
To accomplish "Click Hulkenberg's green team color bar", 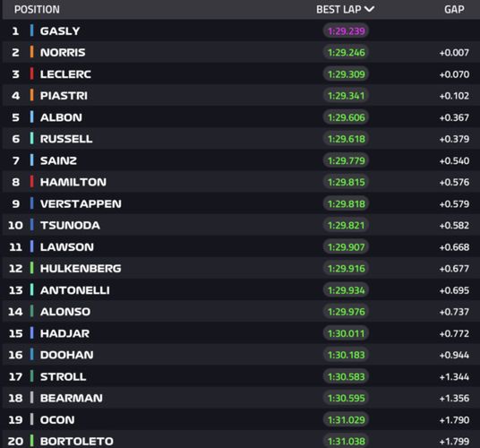I will [31, 268].
